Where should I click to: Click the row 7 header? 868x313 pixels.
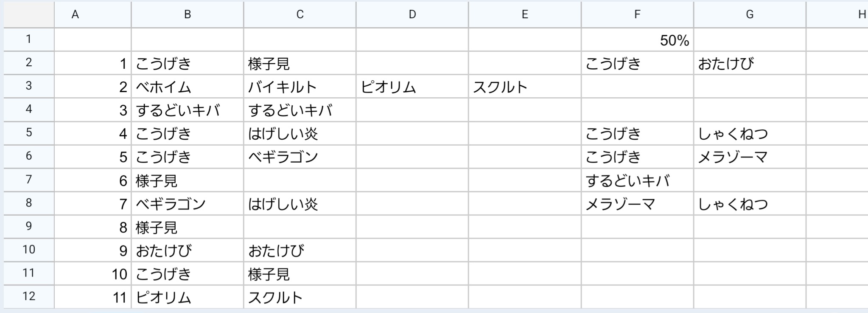pos(28,180)
